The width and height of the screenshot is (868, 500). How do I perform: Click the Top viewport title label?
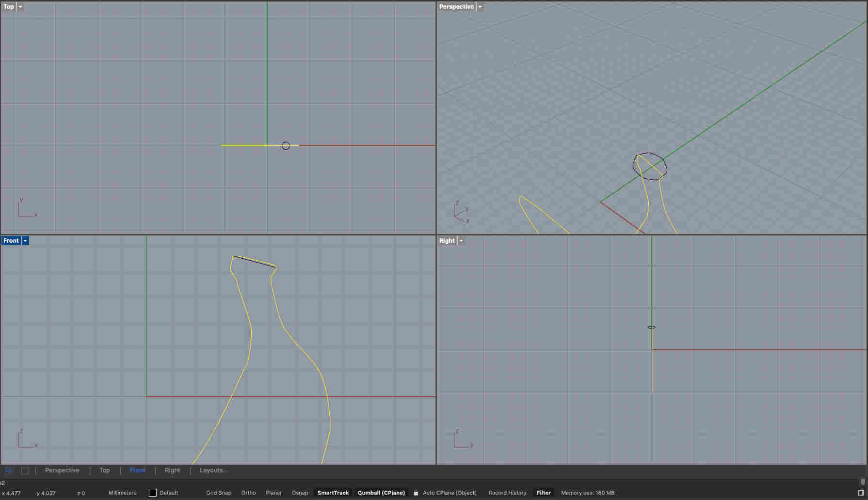9,7
